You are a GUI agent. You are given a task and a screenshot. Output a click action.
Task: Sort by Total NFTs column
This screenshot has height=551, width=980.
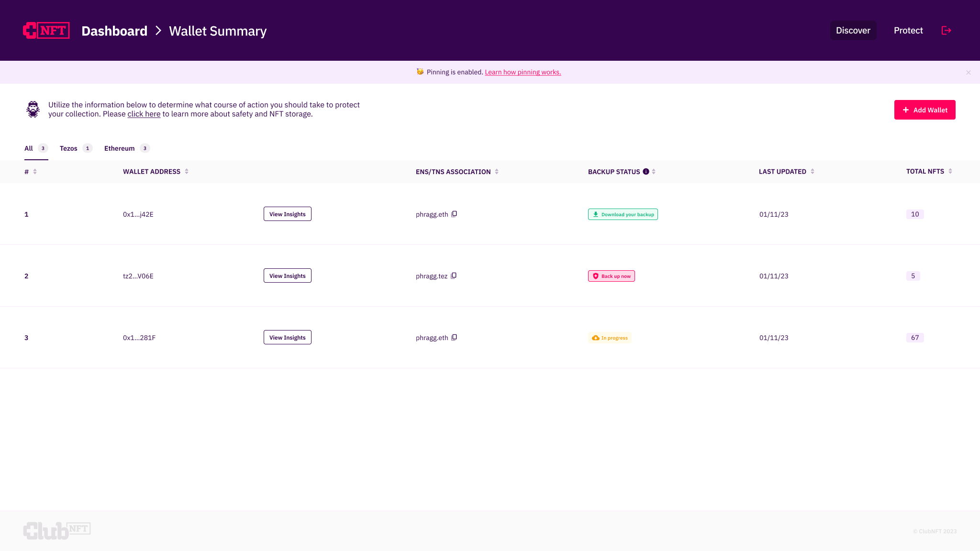(950, 171)
